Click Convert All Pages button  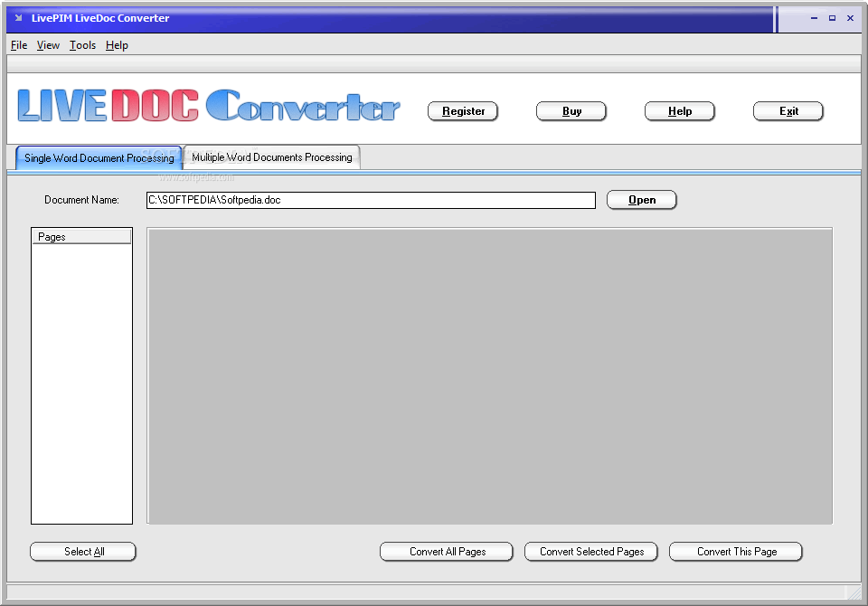tap(447, 552)
